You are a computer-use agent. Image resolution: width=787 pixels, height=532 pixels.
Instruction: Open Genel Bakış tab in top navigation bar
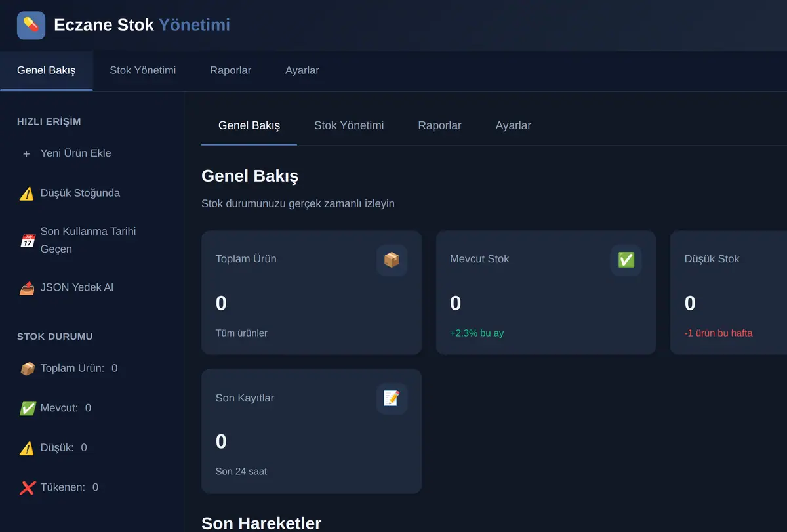pyautogui.click(x=47, y=70)
